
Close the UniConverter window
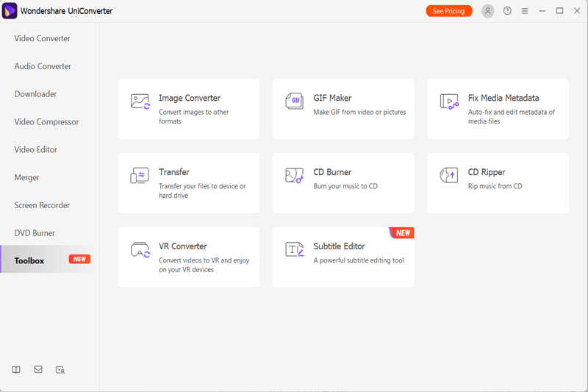[577, 11]
